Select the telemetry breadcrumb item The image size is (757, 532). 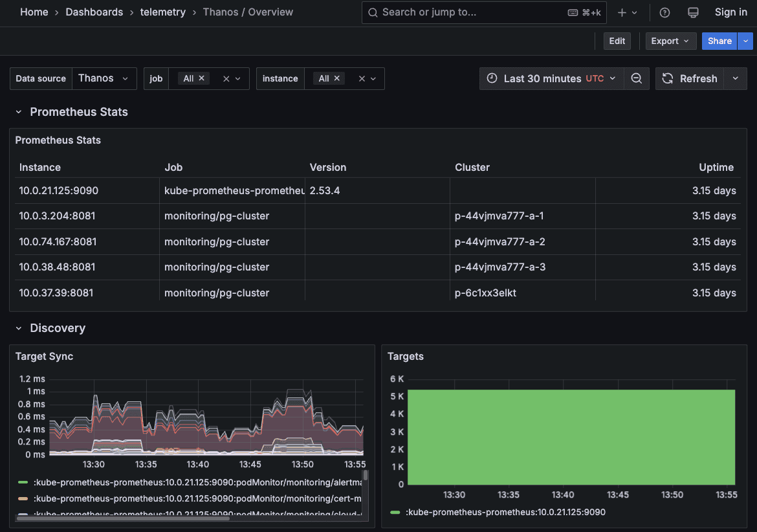(x=162, y=12)
